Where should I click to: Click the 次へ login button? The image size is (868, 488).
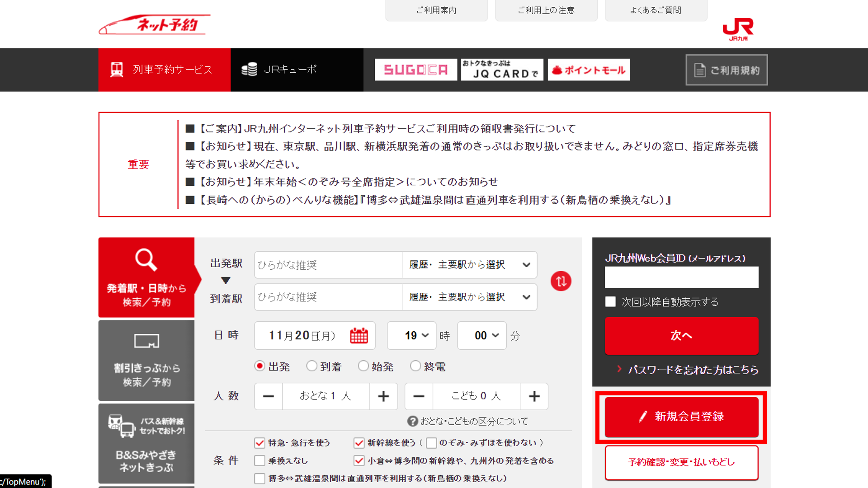(681, 335)
